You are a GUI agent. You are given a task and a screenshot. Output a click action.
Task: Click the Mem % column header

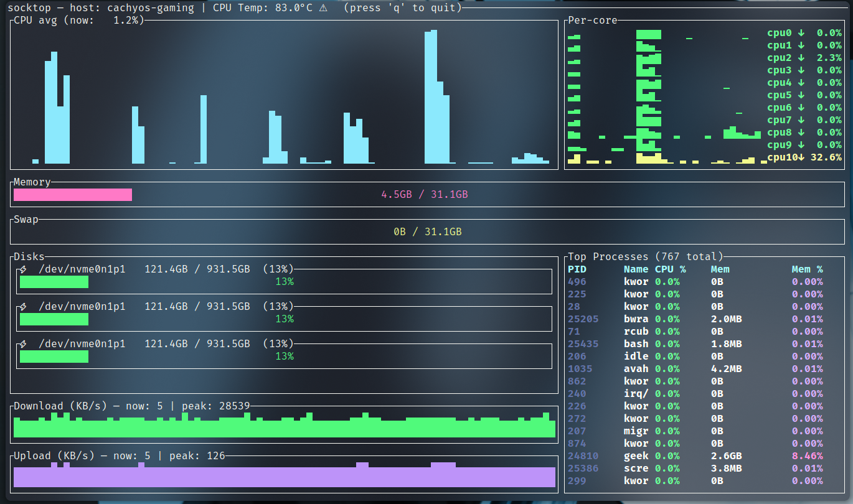click(807, 269)
